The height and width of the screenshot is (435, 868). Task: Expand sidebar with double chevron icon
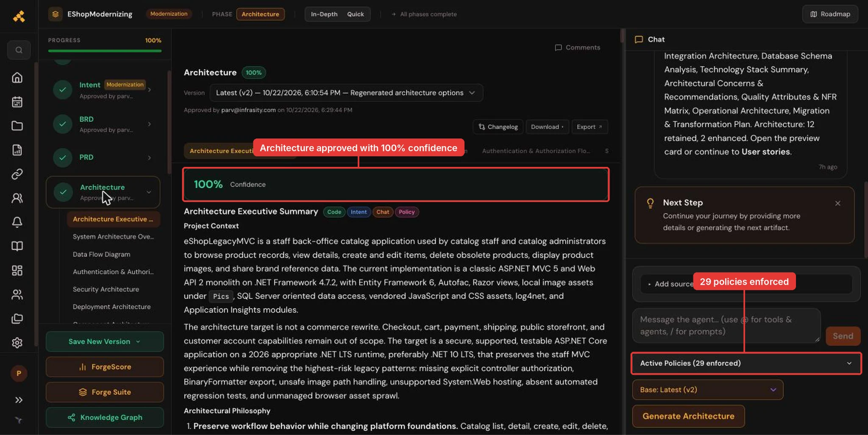(19, 400)
